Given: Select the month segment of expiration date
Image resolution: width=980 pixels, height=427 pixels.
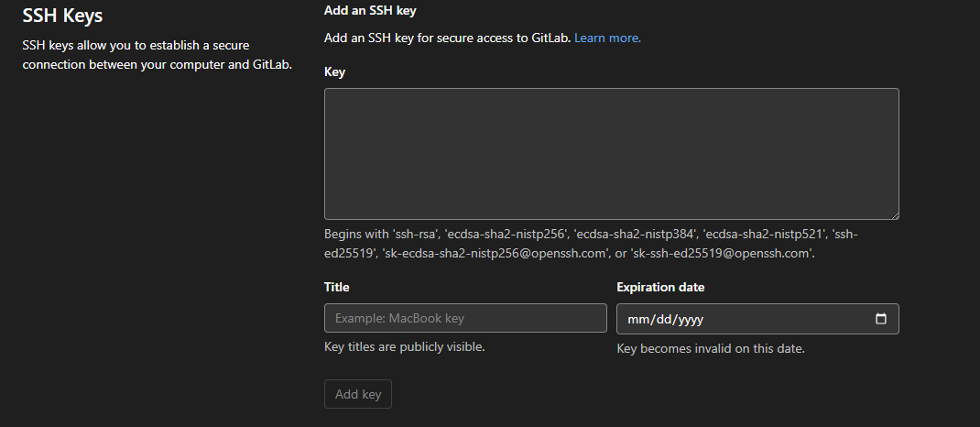Looking at the screenshot, I should click(x=637, y=319).
